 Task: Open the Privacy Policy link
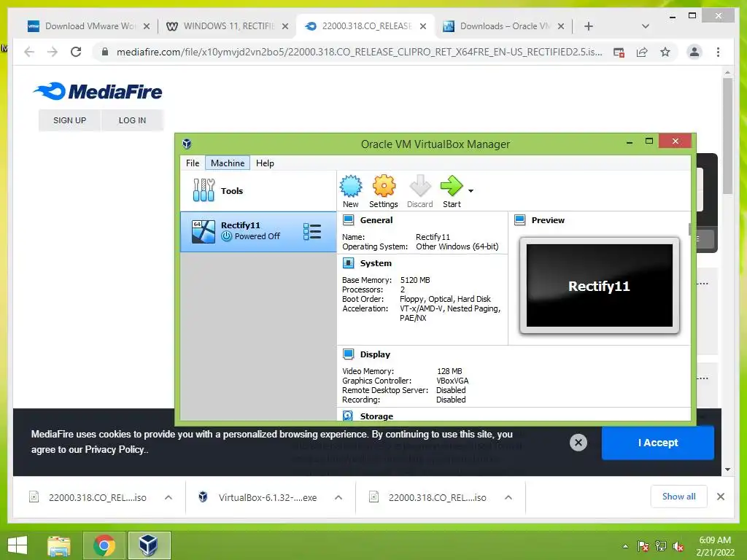115,449
